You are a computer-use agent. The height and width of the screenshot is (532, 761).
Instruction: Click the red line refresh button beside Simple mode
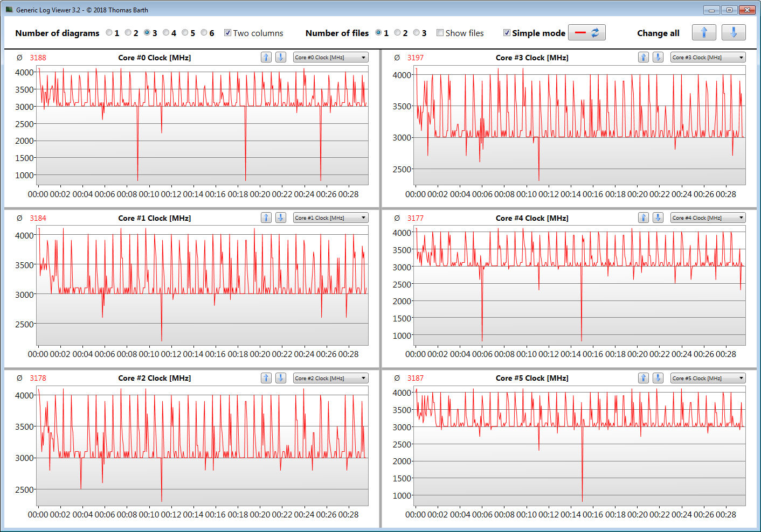(587, 32)
